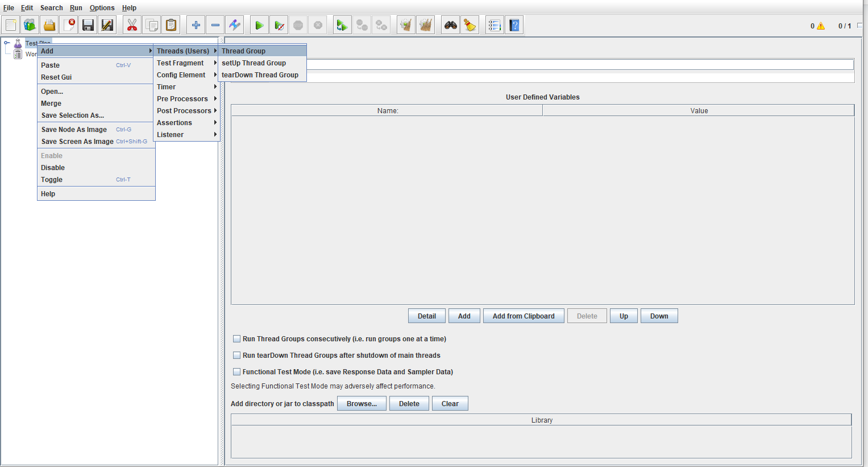Toggle the Functional Test Mode checkbox
The image size is (868, 467).
pos(236,372)
